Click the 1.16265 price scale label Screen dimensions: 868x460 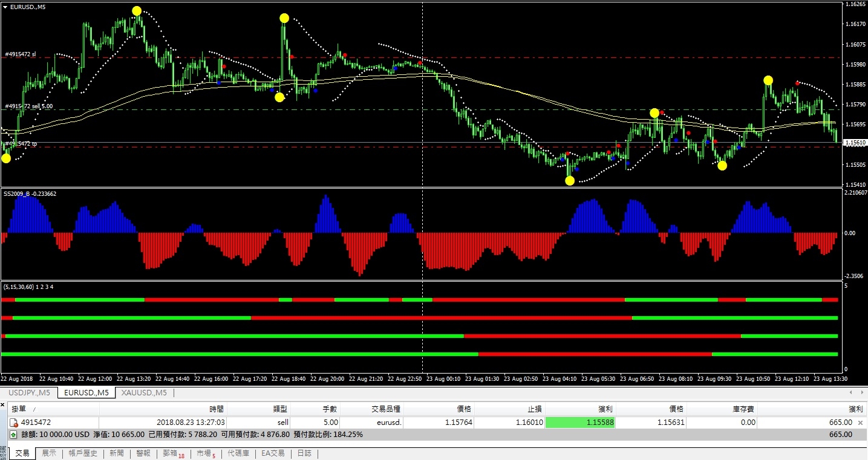click(855, 4)
